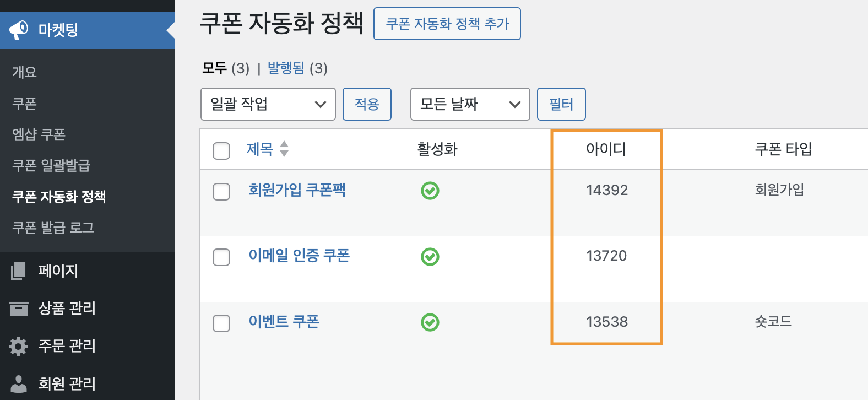Image resolution: width=868 pixels, height=400 pixels.
Task: Click the 페이지 pages icon in sidebar
Action: tap(18, 271)
